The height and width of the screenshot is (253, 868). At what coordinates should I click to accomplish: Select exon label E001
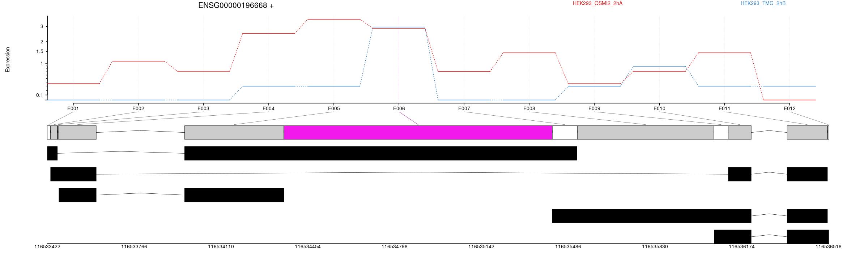click(73, 108)
